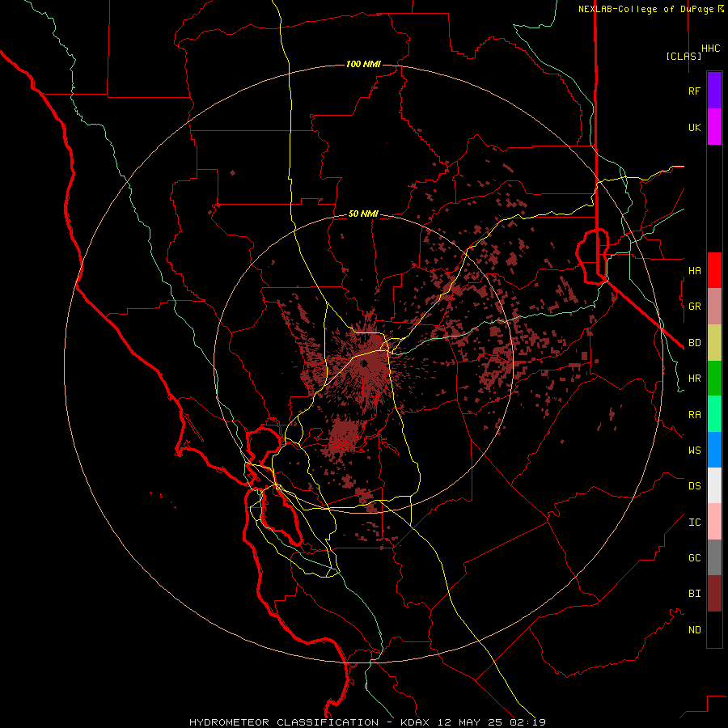The width and height of the screenshot is (728, 728).
Task: Click the RF legend label
Action: coord(694,91)
